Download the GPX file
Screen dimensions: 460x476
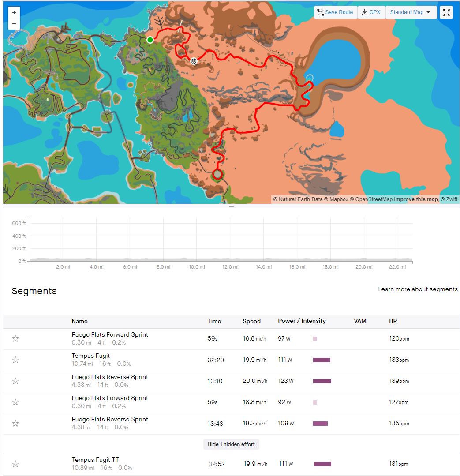[371, 12]
